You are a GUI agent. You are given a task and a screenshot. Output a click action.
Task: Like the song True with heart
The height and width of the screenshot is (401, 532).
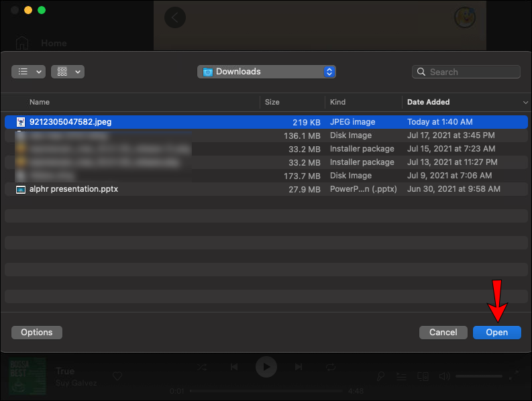pos(117,376)
